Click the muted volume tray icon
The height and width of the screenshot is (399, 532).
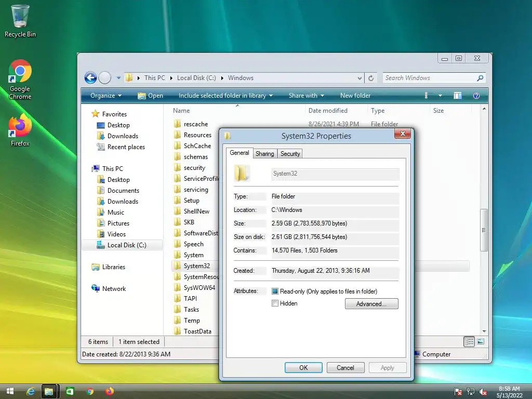(x=483, y=392)
